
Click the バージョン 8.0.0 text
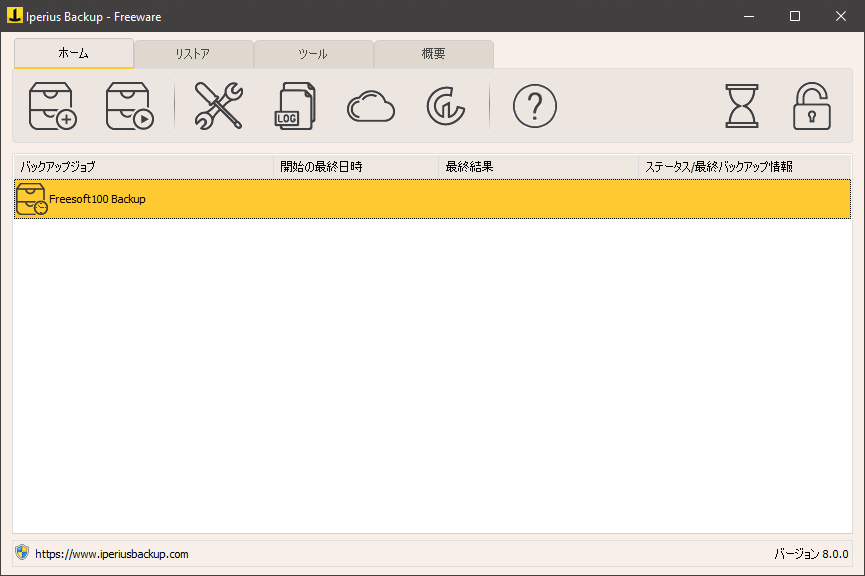[x=811, y=554]
